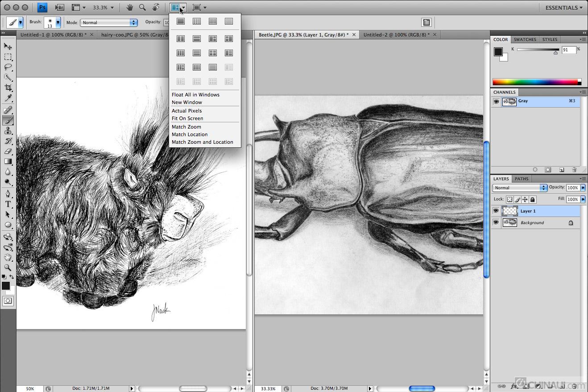The image size is (588, 392).
Task: Select the Brush tool
Action: (8, 121)
